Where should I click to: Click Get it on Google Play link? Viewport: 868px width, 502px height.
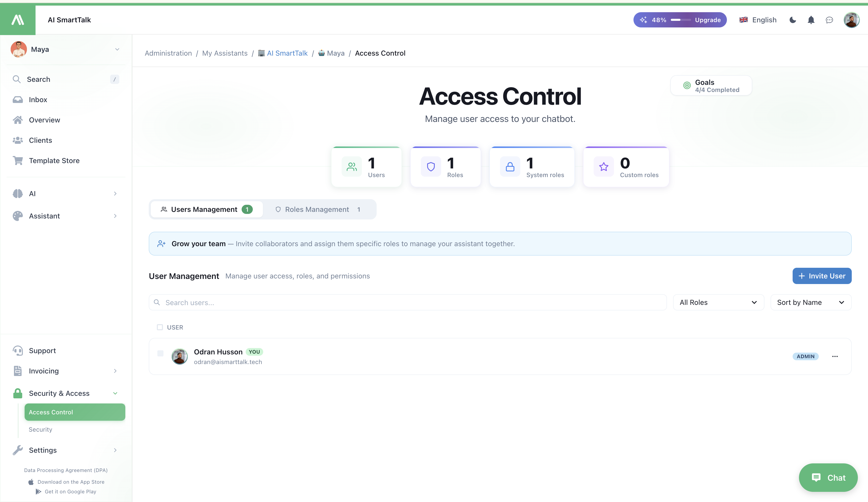66,492
